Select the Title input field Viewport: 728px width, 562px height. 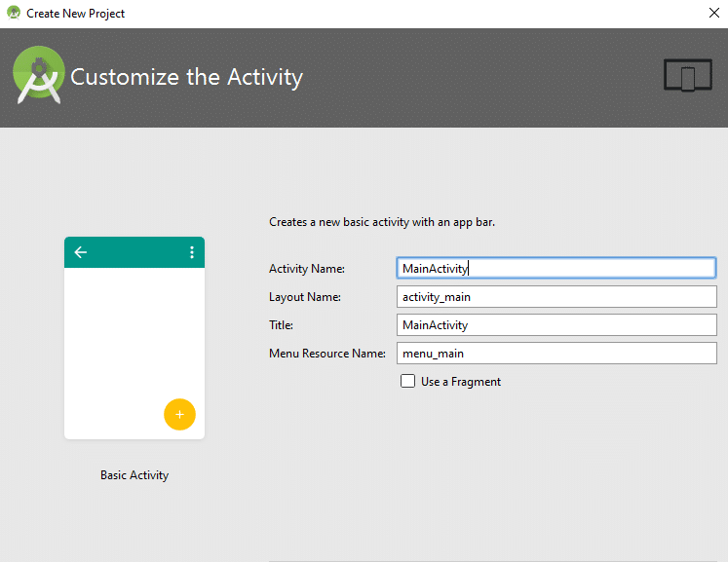click(x=556, y=325)
